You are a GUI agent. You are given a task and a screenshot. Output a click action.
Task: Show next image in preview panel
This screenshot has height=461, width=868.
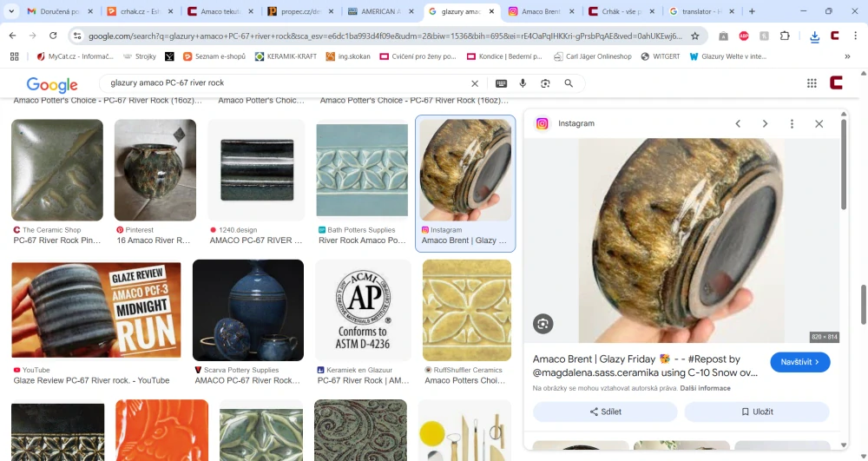[765, 123]
